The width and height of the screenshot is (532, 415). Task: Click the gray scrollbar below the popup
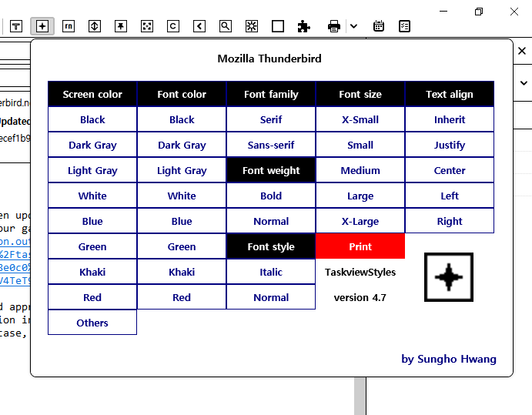tap(360, 396)
